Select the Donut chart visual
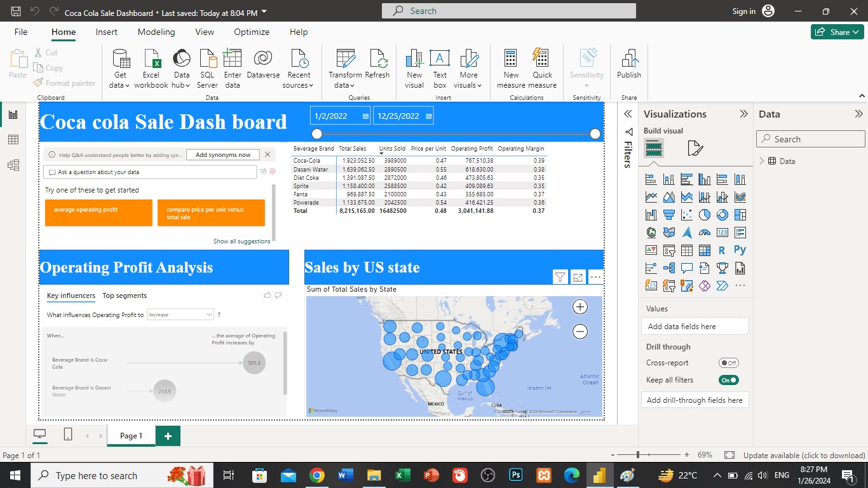868x488 pixels. click(722, 215)
